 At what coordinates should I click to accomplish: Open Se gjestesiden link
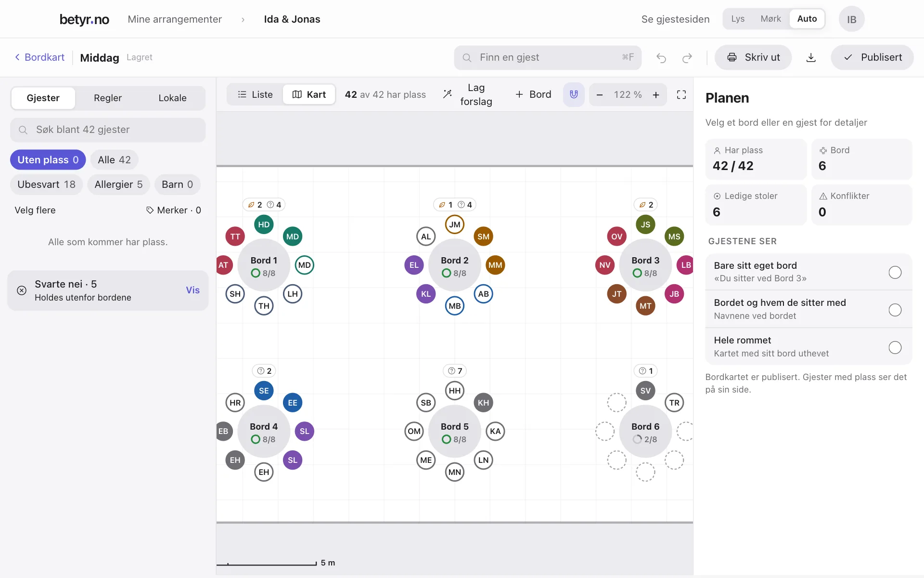tap(675, 19)
